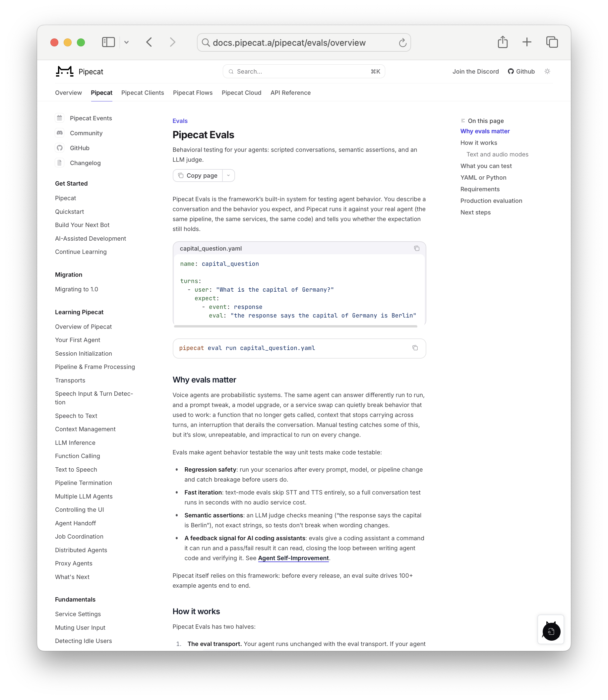Open Pipeline & Frame Processing page
This screenshot has width=608, height=700.
(x=95, y=366)
